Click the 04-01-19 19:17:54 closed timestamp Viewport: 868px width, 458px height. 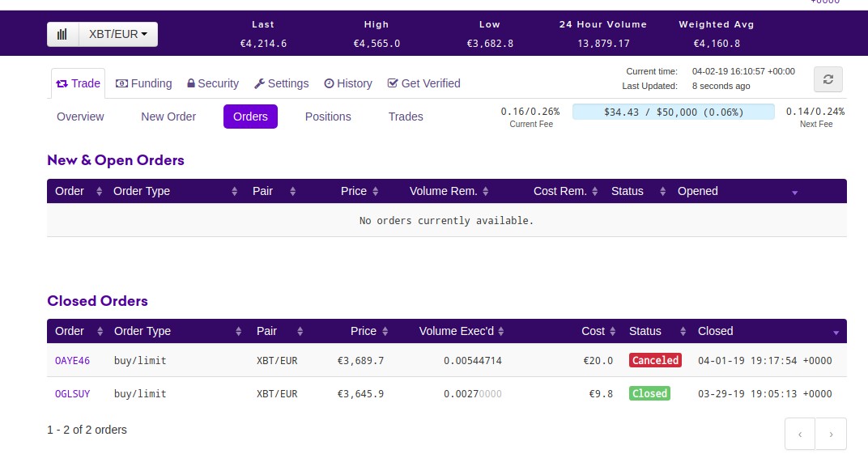[765, 361]
